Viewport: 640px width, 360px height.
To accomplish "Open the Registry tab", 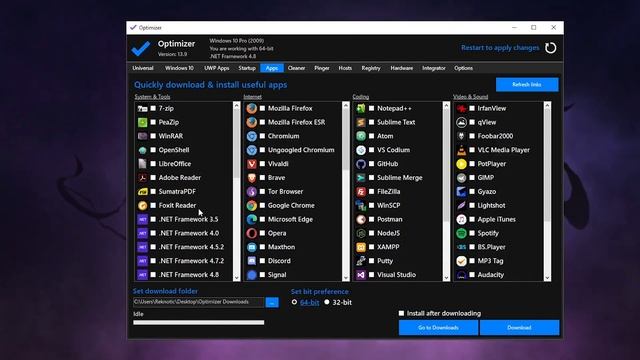I will coord(371,68).
